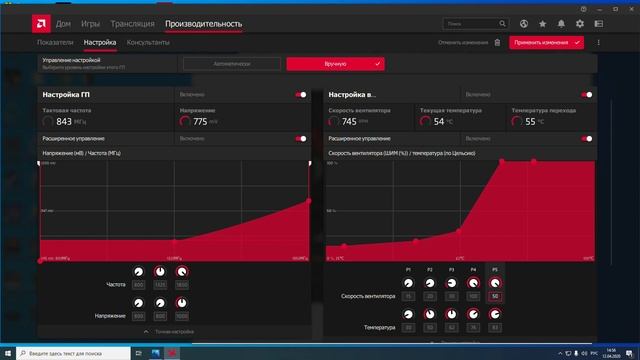The width and height of the screenshot is (640, 360).
Task: Open favorites star icon
Action: tap(542, 24)
